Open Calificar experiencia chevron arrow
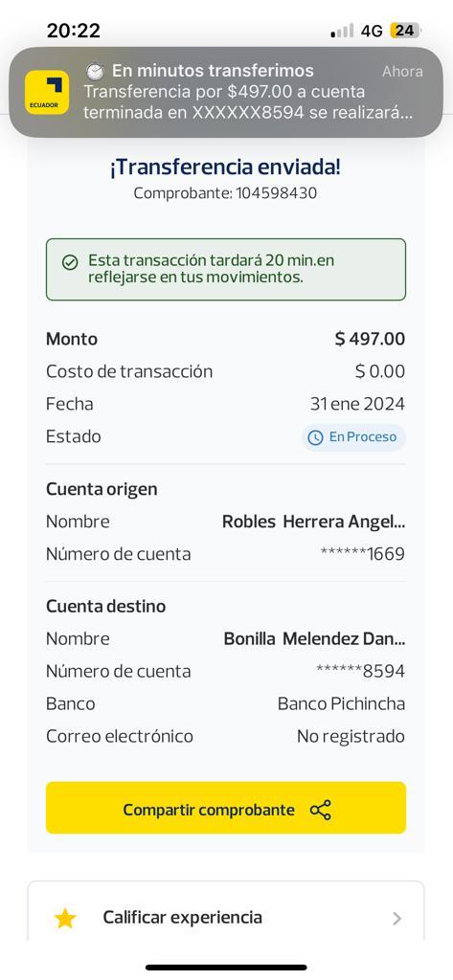Viewport: 453px width, 980px height. [396, 918]
